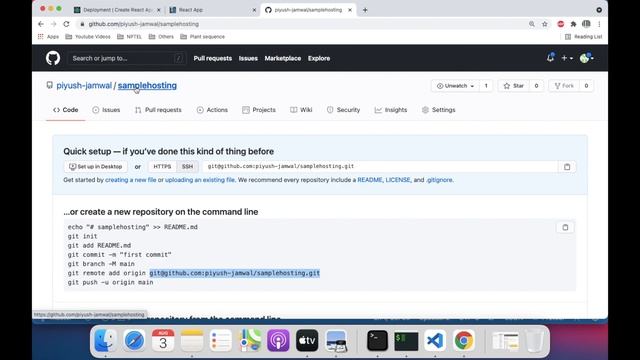The width and height of the screenshot is (640, 360).
Task: Click the Search or jump to field
Action: 127,58
